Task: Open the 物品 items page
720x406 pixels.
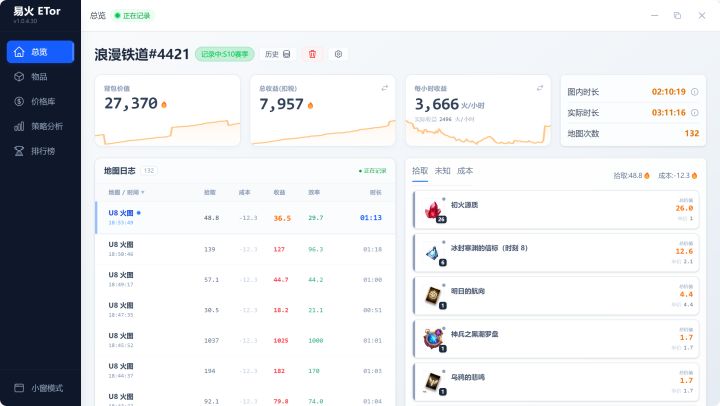Action: click(40, 77)
